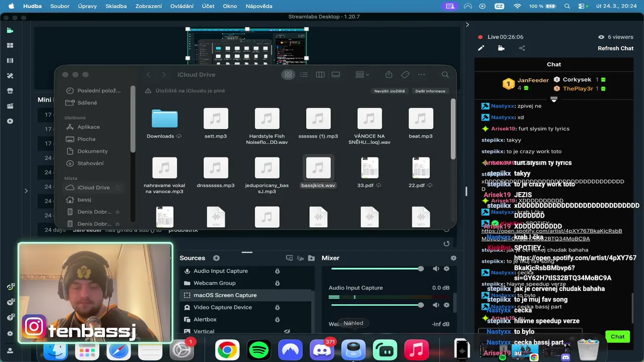This screenshot has width=644, height=362.
Task: Open the Highlighter clapperboard icon in sidebar
Action: pyautogui.click(x=10, y=106)
